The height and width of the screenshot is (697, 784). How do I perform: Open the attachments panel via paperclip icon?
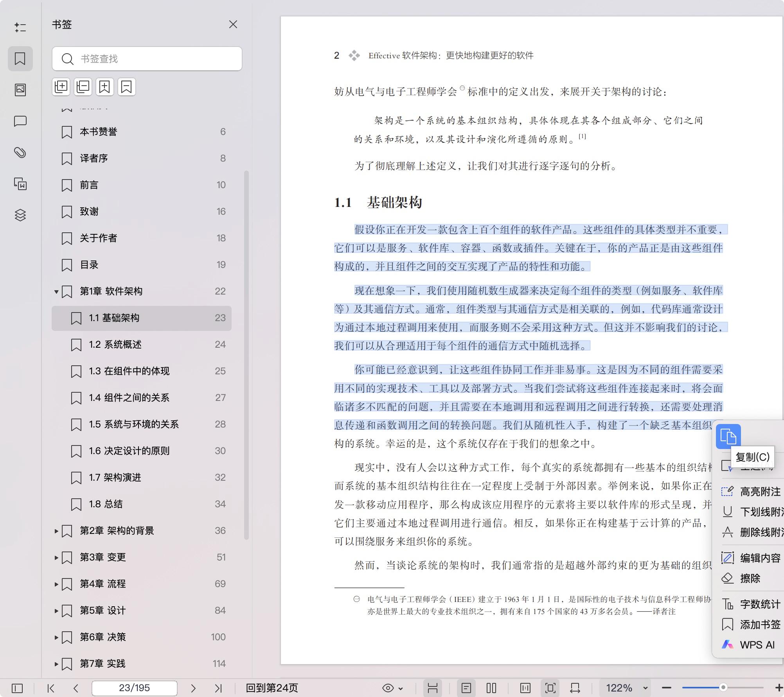click(20, 153)
